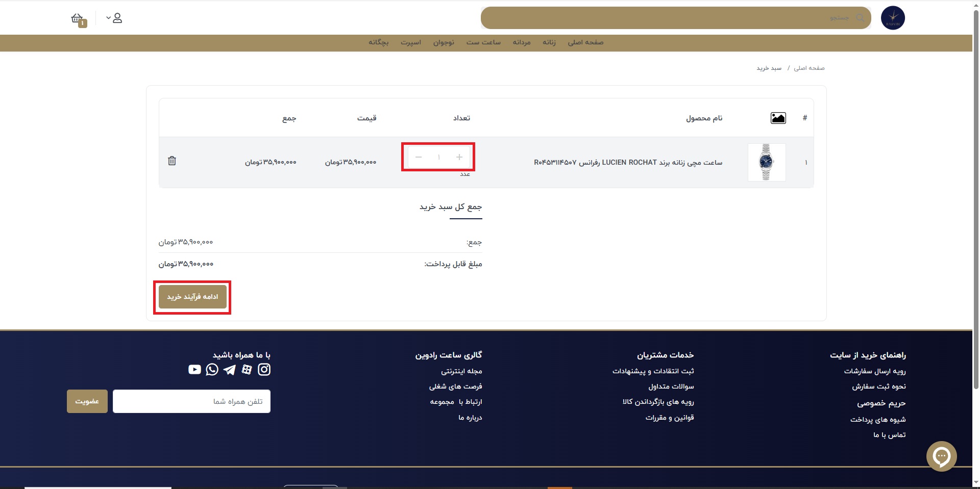Viewport: 980px width, 489px height.
Task: Decrease watch quantity with minus icon
Action: coord(419,157)
